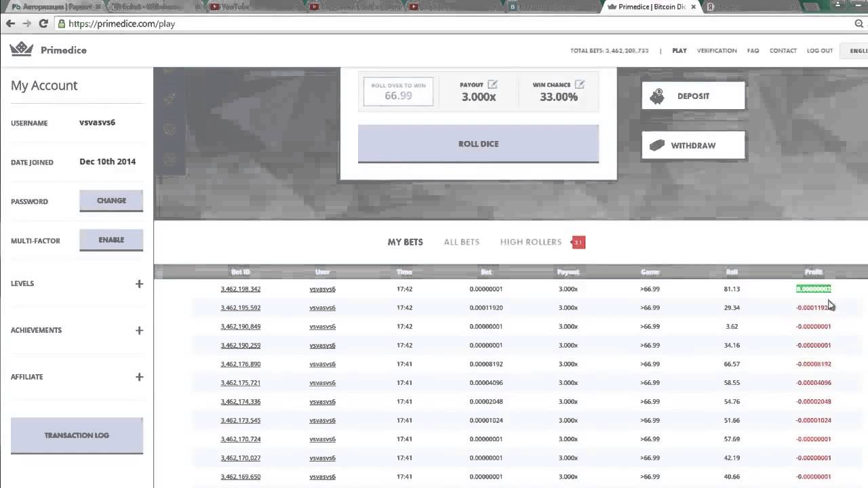
Task: Click the Total Bets counter in header
Action: click(x=610, y=51)
